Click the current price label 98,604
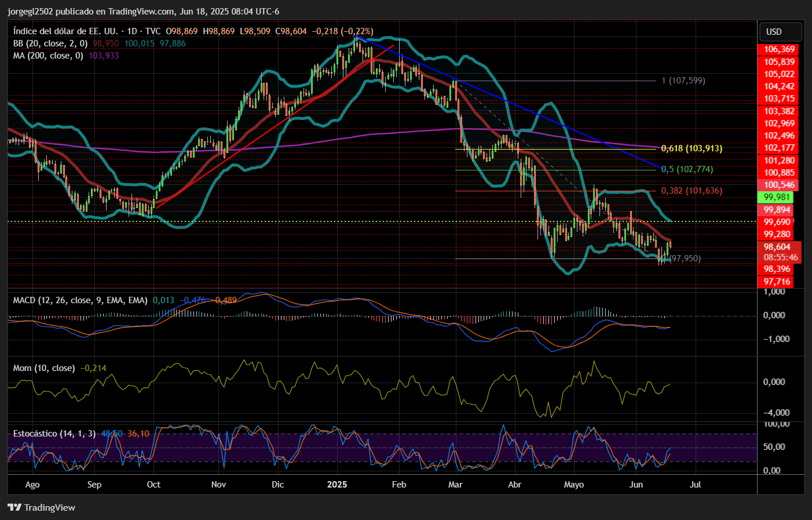This screenshot has height=520, width=812. [777, 247]
